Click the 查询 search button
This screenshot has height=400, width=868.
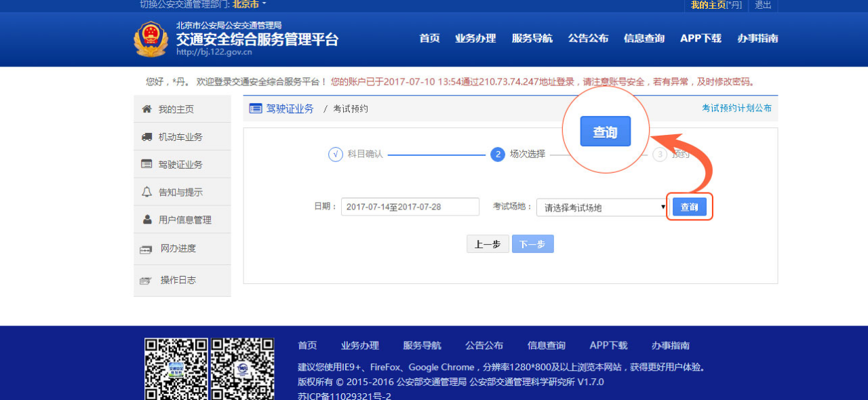(689, 207)
